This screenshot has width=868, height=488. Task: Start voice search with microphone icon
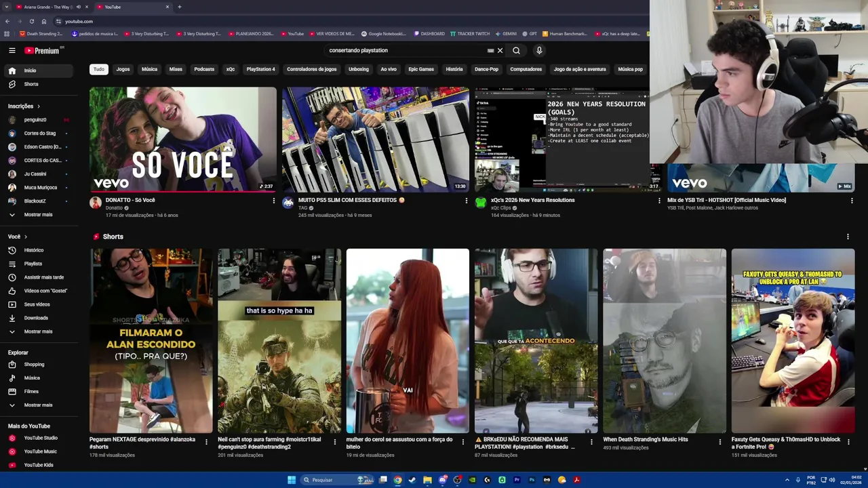[x=539, y=50]
